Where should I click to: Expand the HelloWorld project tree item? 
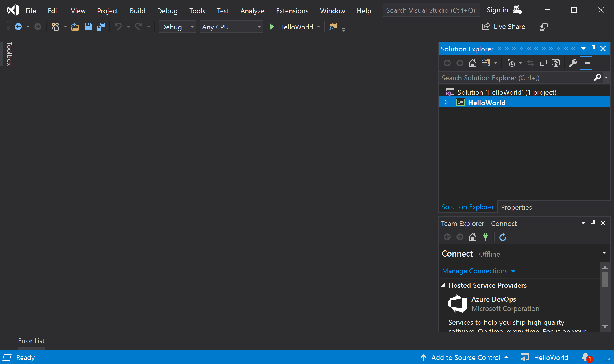click(447, 102)
